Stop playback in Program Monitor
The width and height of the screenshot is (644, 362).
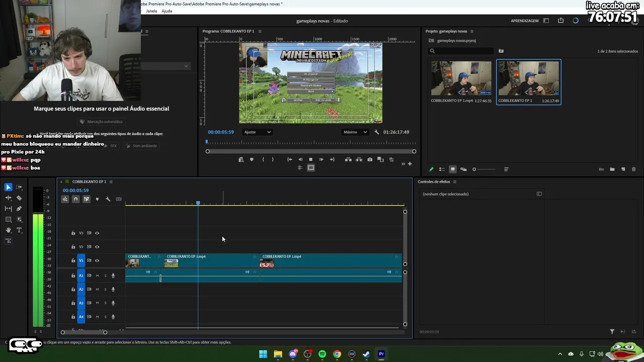pyautogui.click(x=310, y=159)
